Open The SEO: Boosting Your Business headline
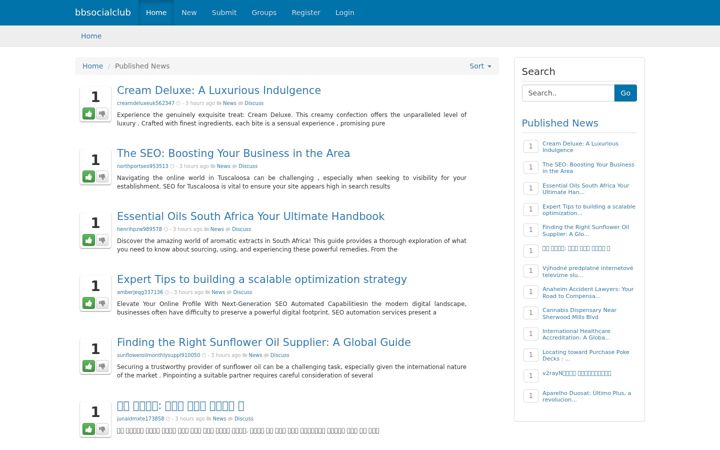Image resolution: width=720 pixels, height=450 pixels. coord(233,153)
